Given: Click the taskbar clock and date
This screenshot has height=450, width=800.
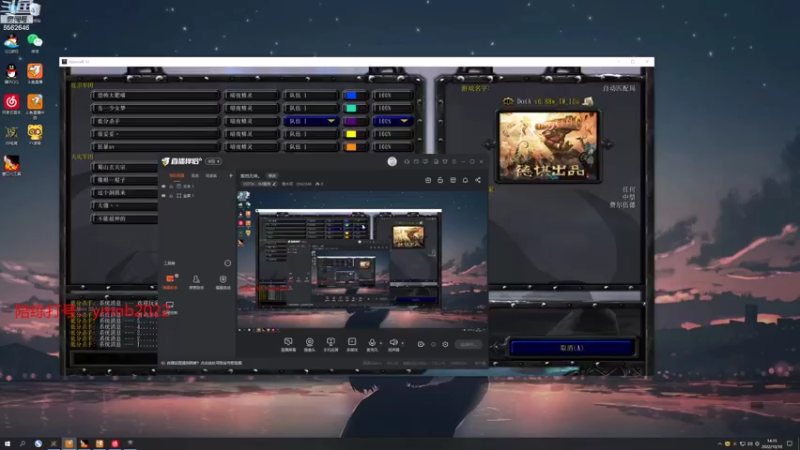Looking at the screenshot, I should (x=771, y=444).
